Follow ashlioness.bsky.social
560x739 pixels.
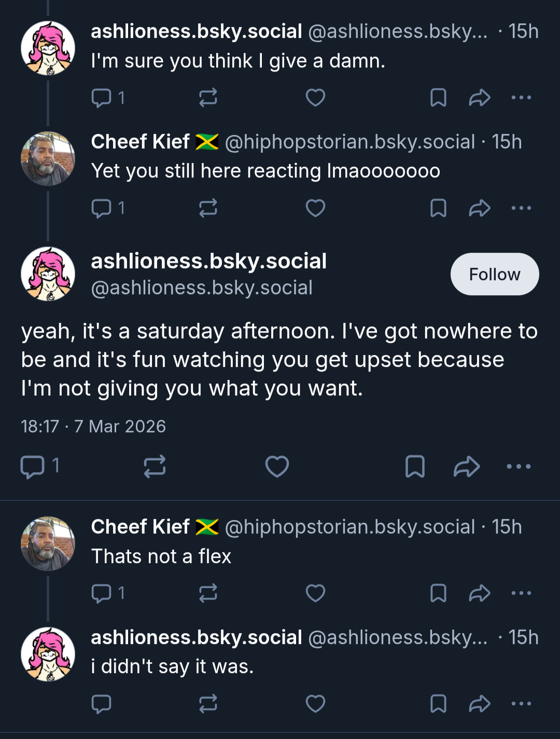[x=495, y=274]
